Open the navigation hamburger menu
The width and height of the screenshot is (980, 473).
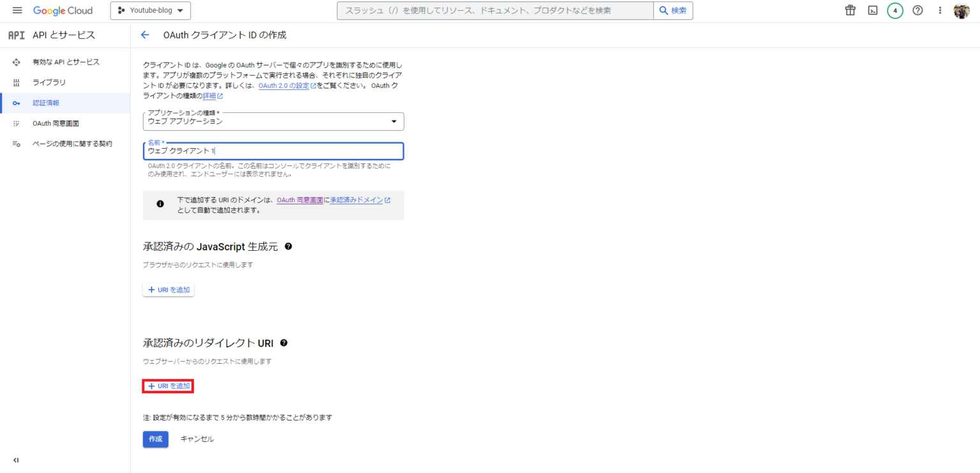(x=17, y=10)
